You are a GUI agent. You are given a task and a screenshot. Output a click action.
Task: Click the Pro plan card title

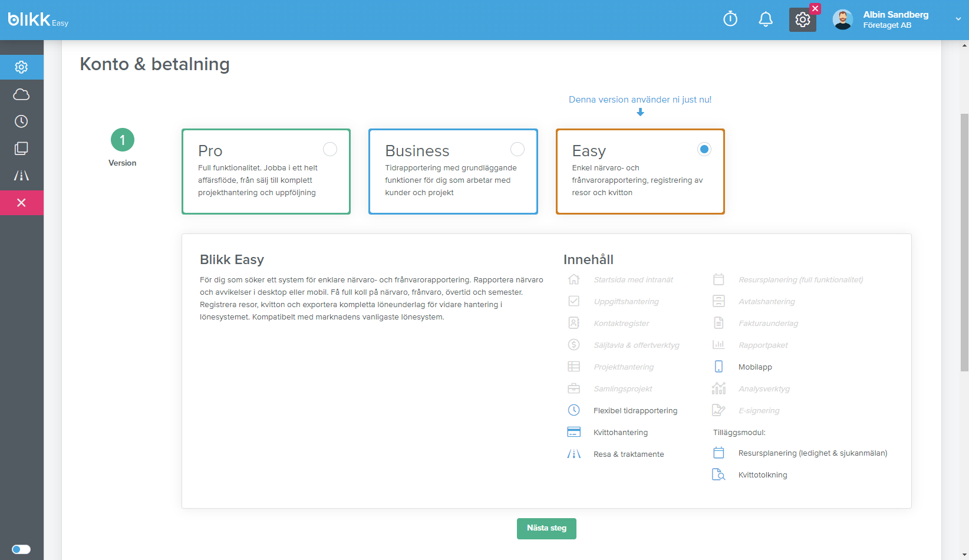click(210, 151)
